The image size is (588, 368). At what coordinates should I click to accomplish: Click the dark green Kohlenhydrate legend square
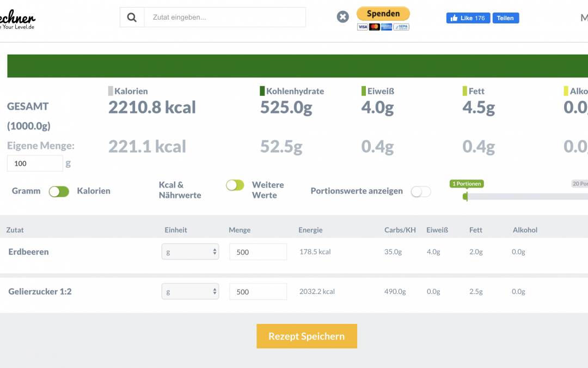[x=262, y=91]
